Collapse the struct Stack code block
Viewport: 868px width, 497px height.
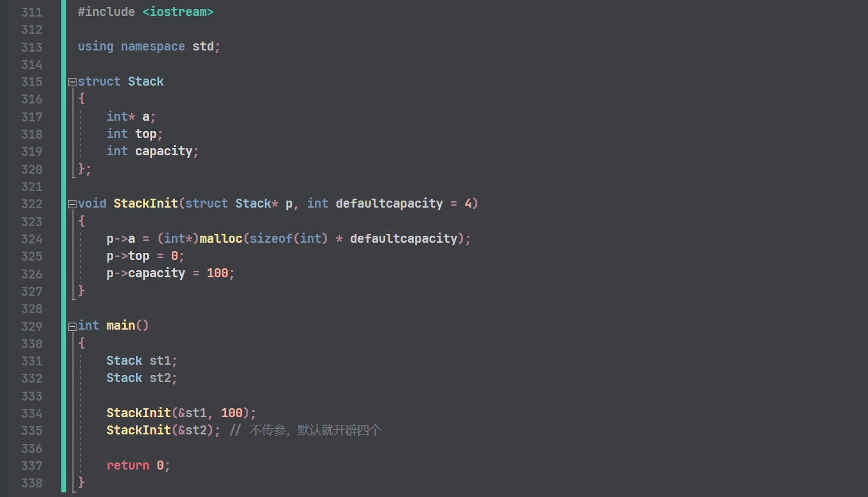[x=73, y=82]
